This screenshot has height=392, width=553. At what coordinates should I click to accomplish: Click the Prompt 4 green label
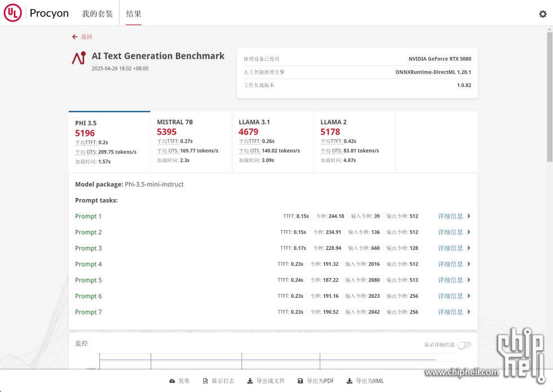point(88,265)
